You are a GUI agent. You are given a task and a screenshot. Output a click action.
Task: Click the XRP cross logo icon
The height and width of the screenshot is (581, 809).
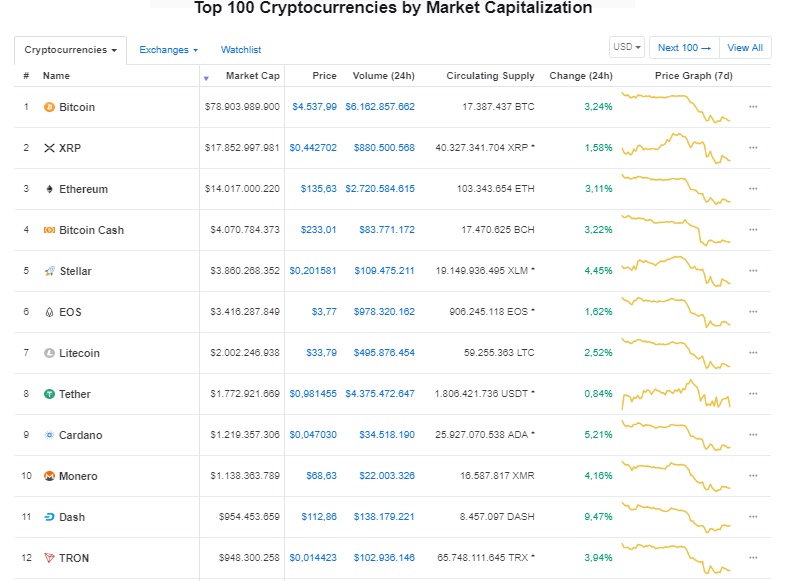49,148
